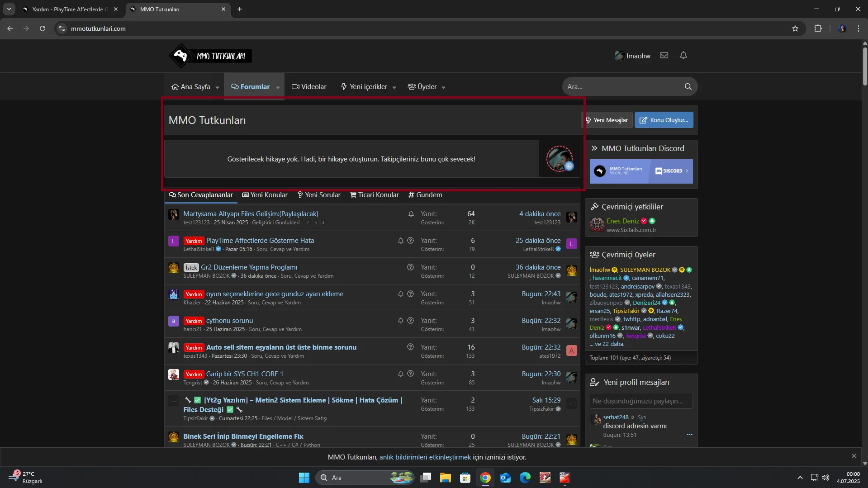Open Outlook from taskbar
The height and width of the screenshot is (488, 868).
pyautogui.click(x=505, y=478)
